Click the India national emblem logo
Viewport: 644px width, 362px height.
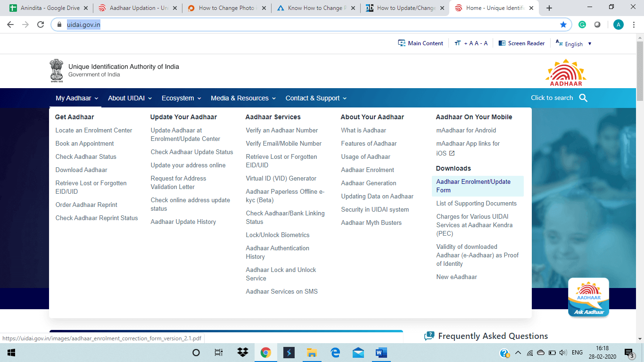[x=57, y=71]
